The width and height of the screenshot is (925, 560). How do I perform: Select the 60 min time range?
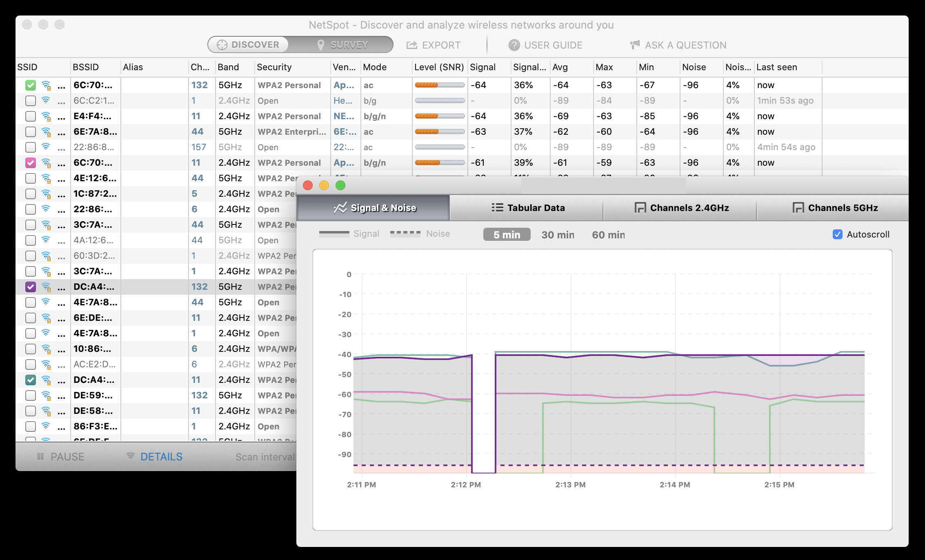(x=608, y=235)
